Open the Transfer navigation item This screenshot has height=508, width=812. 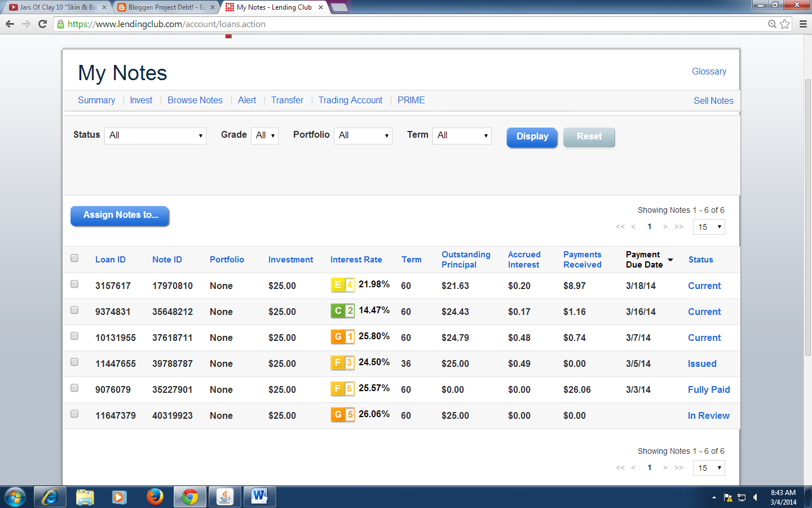pos(287,100)
